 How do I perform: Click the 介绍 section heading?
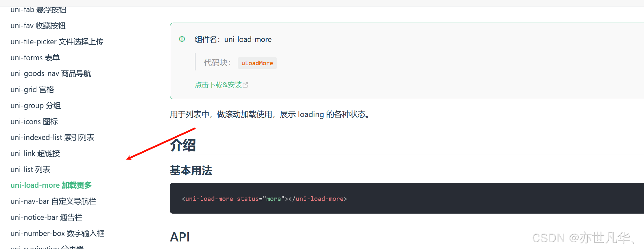(183, 145)
